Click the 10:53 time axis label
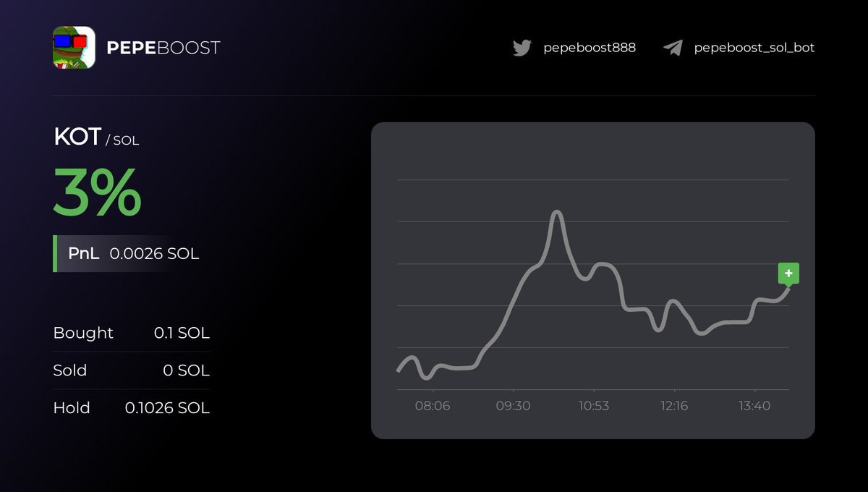This screenshot has width=868, height=492. (593, 406)
